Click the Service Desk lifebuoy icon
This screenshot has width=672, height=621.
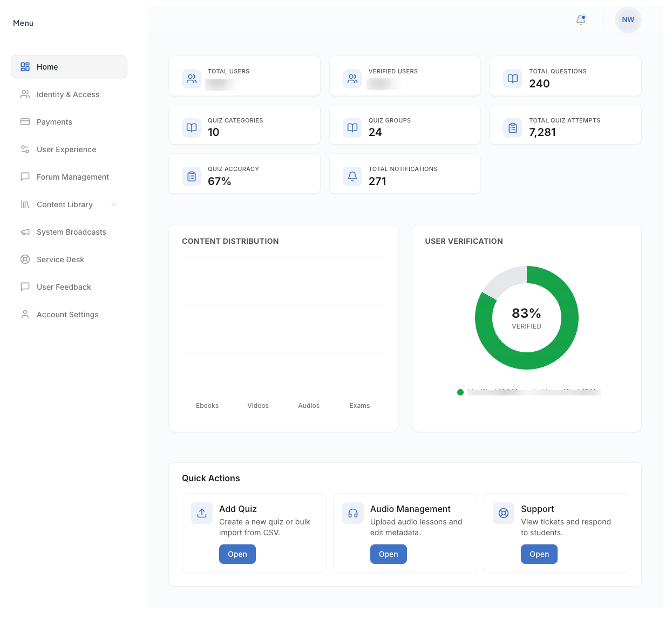pyautogui.click(x=25, y=260)
